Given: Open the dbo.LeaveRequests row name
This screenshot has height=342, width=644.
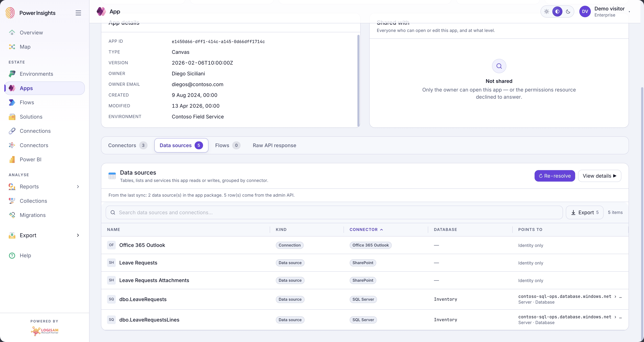Looking at the screenshot, I should [143, 299].
